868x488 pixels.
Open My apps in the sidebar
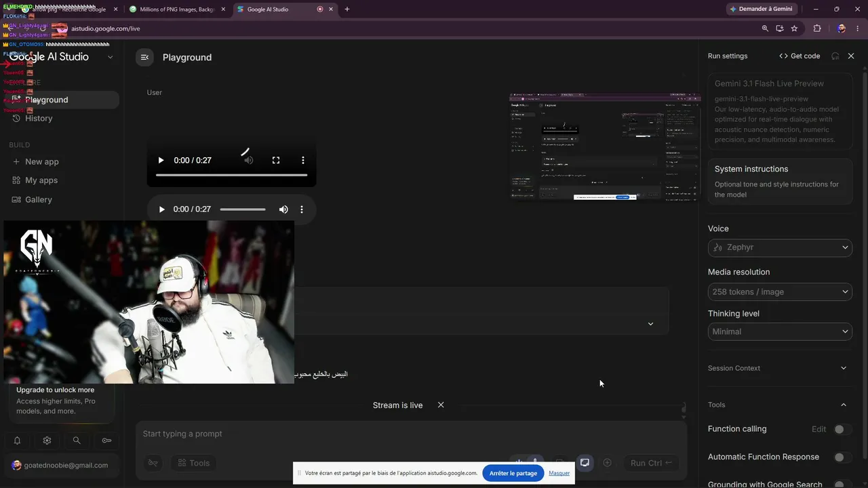point(41,180)
